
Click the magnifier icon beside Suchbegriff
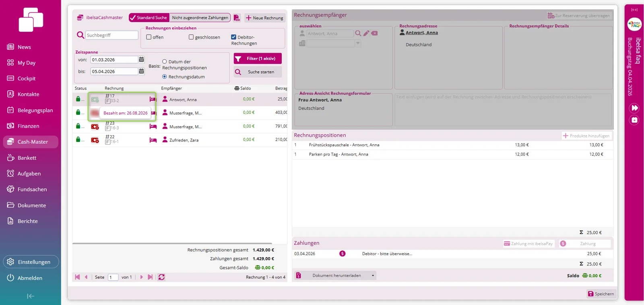pyautogui.click(x=80, y=35)
